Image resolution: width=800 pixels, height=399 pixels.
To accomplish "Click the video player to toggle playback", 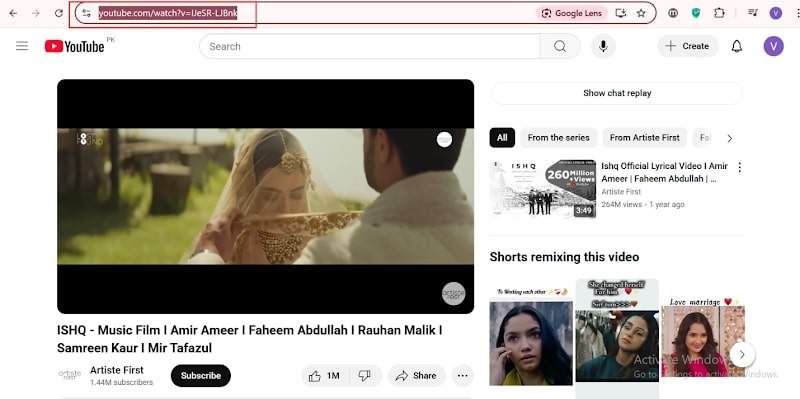I will tap(265, 196).
